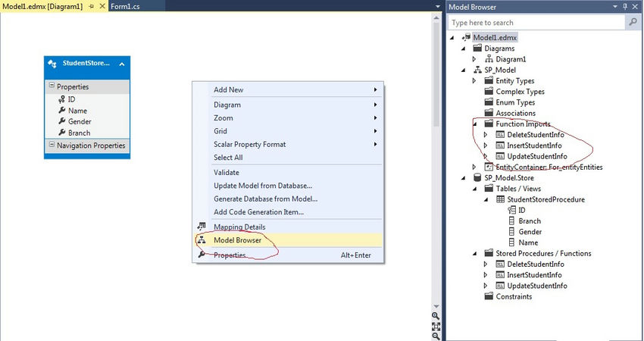The width and height of the screenshot is (644, 341).
Task: Choose Generate Database from Model
Action: coord(296,199)
